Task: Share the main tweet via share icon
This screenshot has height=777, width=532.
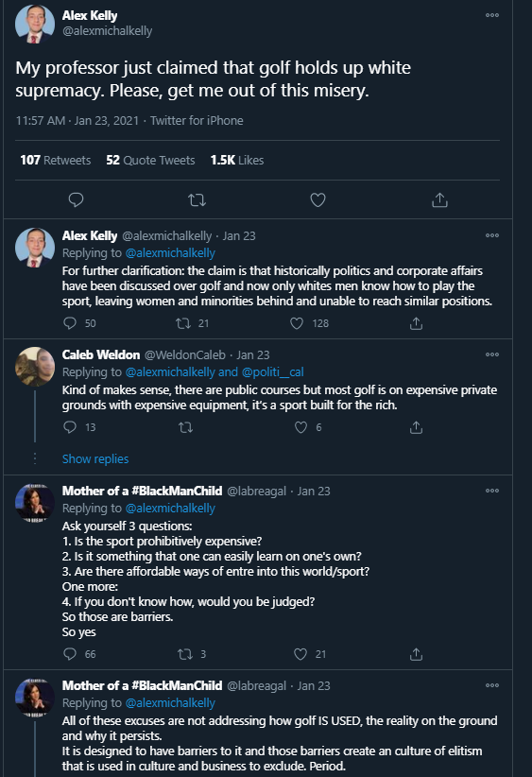Action: click(439, 199)
